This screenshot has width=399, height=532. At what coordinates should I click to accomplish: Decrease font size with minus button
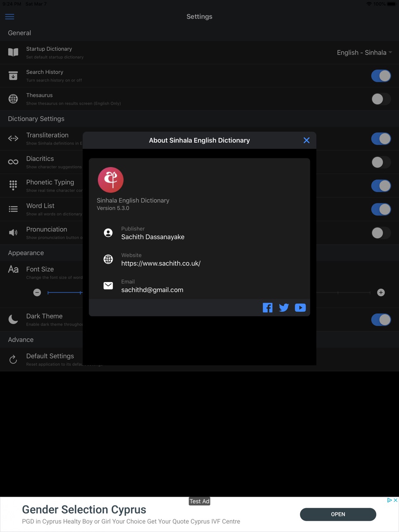[x=37, y=292]
